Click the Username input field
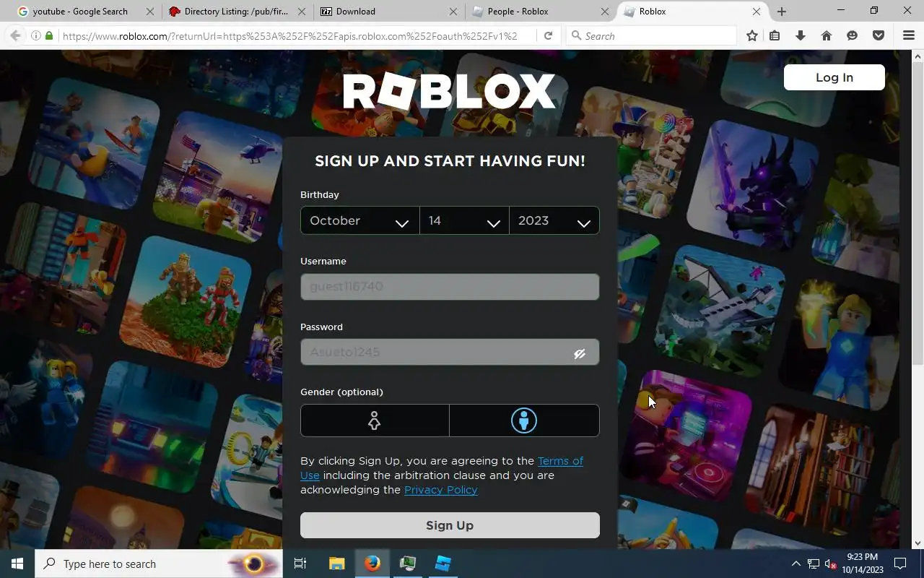This screenshot has width=924, height=578. tap(450, 287)
